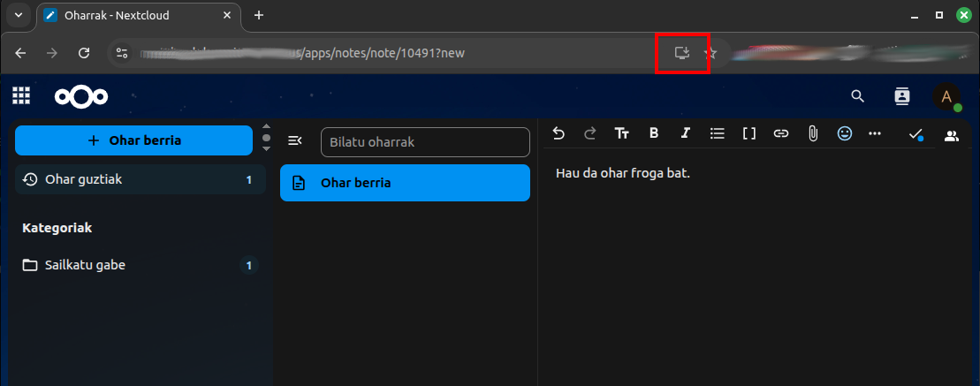Collapse the navigation with menu toggle icon

[295, 141]
